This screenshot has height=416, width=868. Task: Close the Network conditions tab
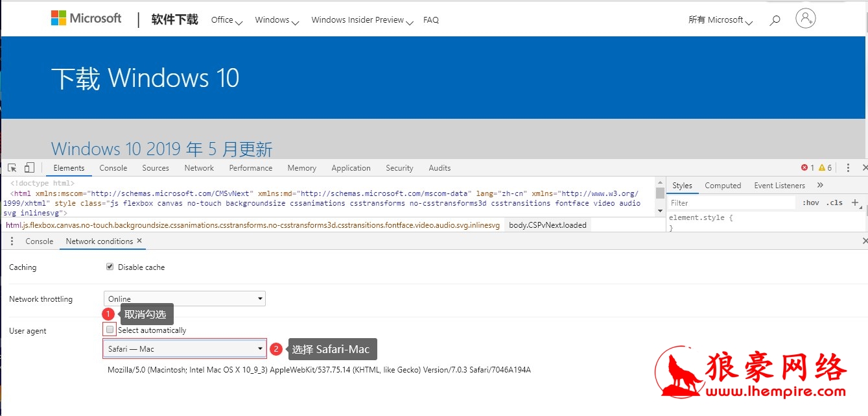(x=139, y=241)
